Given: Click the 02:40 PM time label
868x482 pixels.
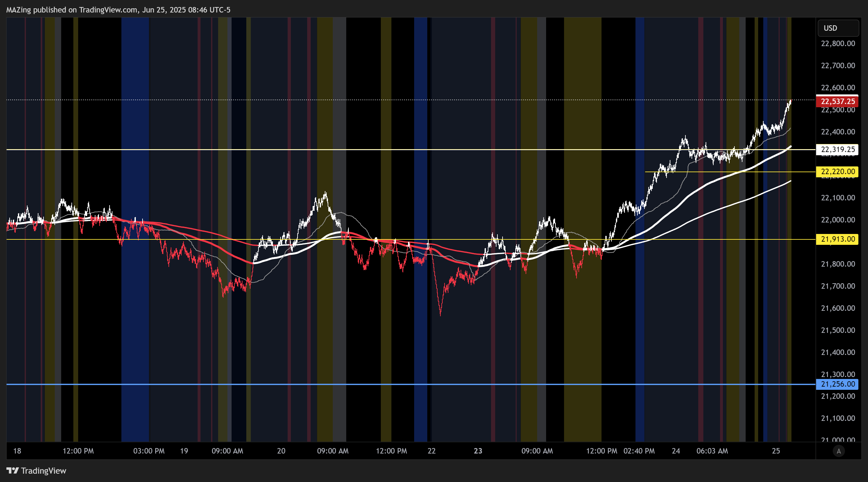Looking at the screenshot, I should [639, 451].
